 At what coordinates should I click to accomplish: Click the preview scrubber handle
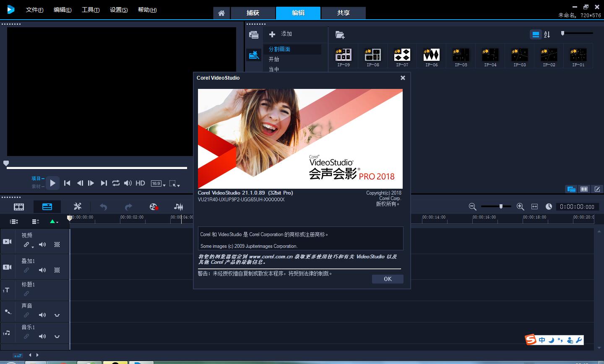click(6, 163)
